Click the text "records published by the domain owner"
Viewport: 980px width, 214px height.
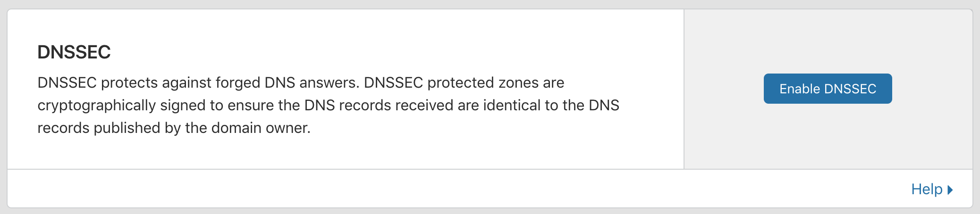174,128
